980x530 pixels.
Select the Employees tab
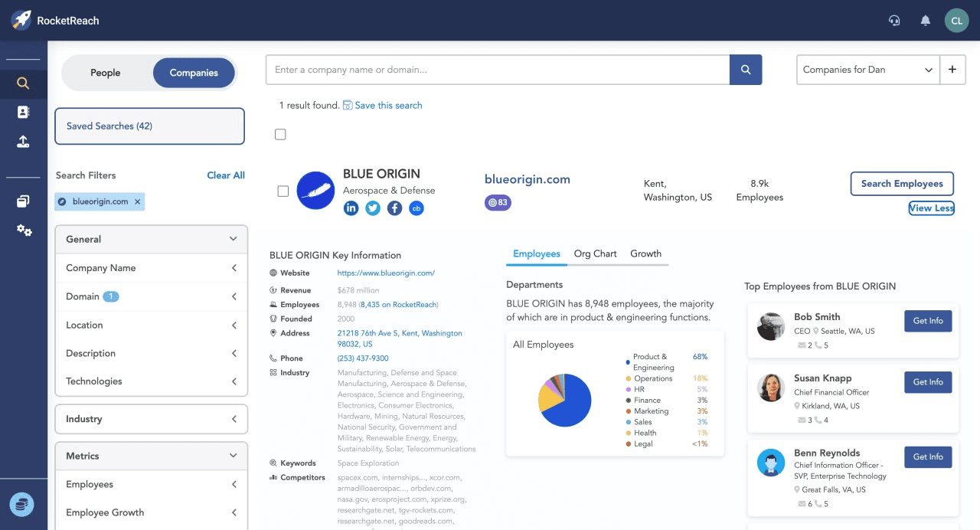[537, 254]
